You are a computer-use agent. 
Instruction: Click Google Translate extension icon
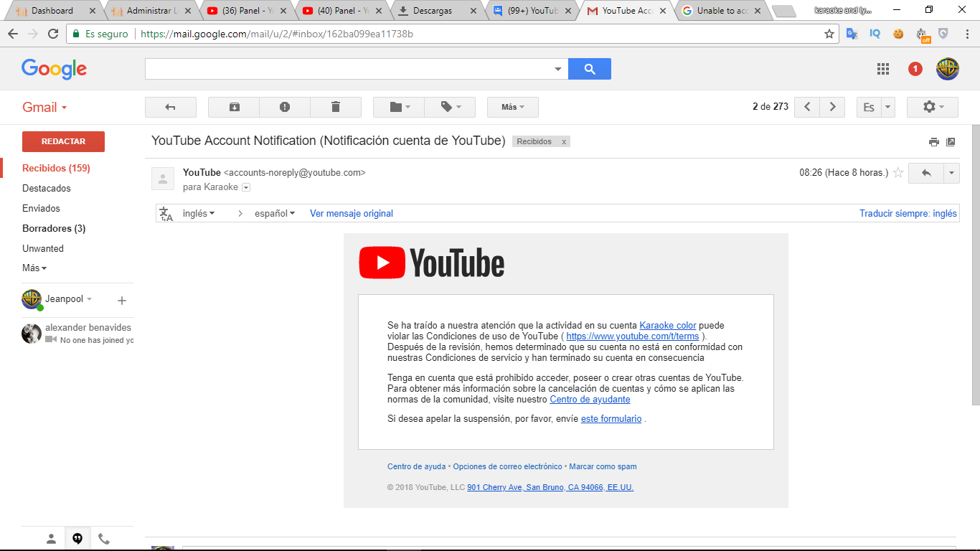point(852,34)
